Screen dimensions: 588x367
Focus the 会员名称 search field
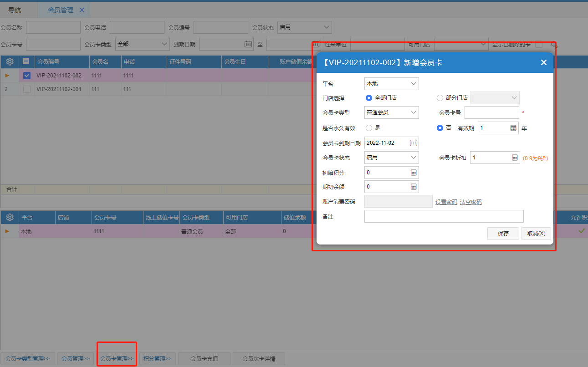coord(53,27)
